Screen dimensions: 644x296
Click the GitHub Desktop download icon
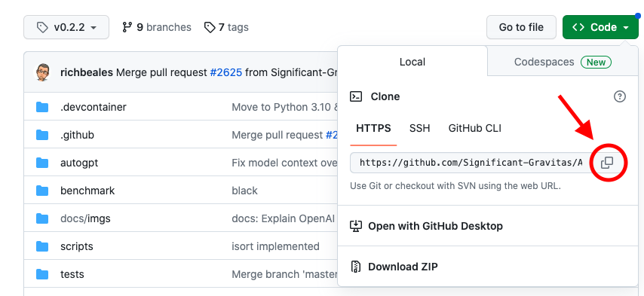click(x=355, y=226)
